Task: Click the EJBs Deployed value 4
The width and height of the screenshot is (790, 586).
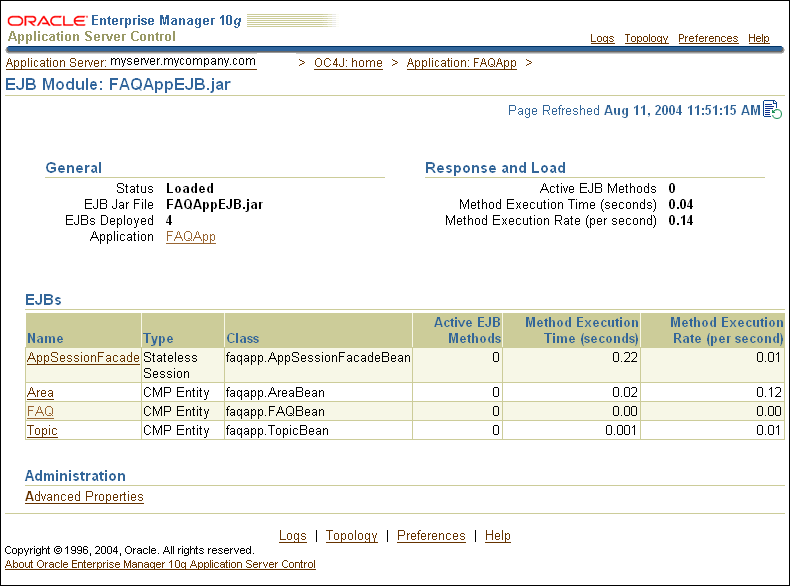Action: (x=169, y=221)
